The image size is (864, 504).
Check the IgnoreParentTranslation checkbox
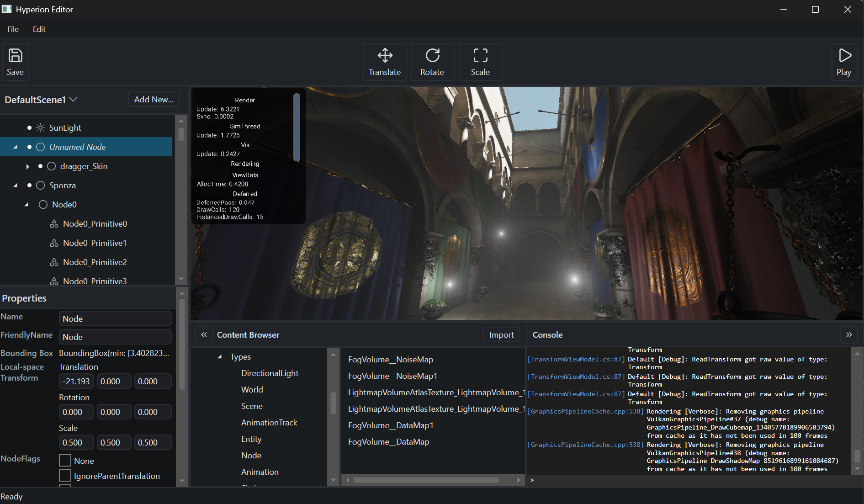pos(65,476)
